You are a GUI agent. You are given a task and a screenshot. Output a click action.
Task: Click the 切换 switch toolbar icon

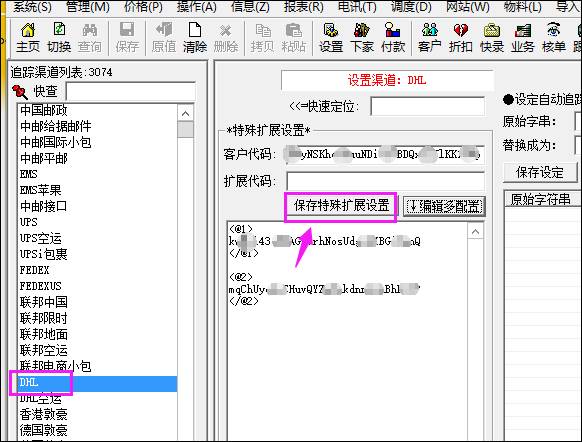pos(59,37)
